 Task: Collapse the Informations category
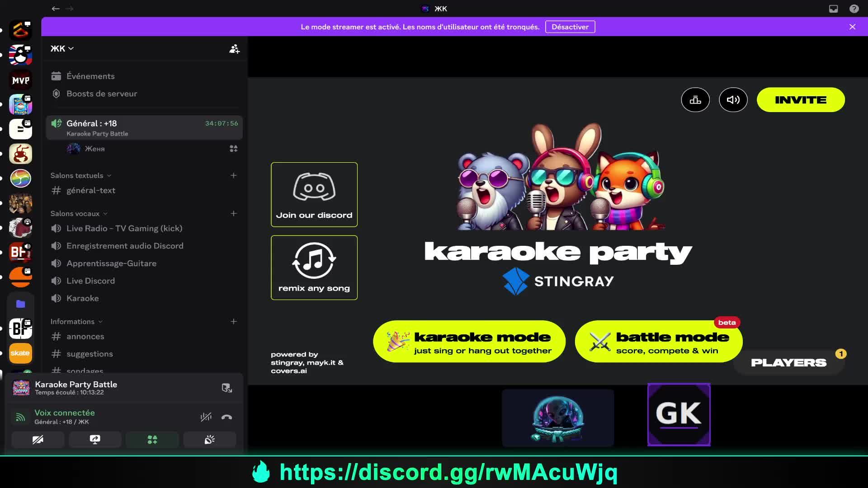(76, 322)
